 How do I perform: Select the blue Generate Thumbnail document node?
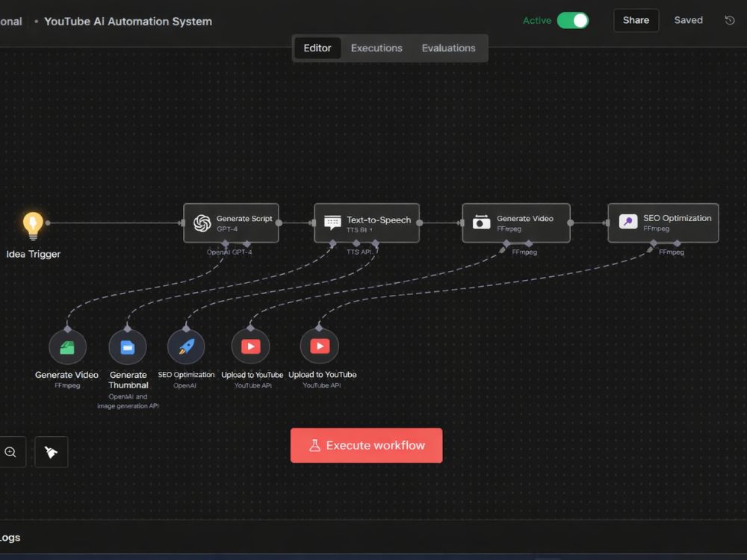[127, 346]
